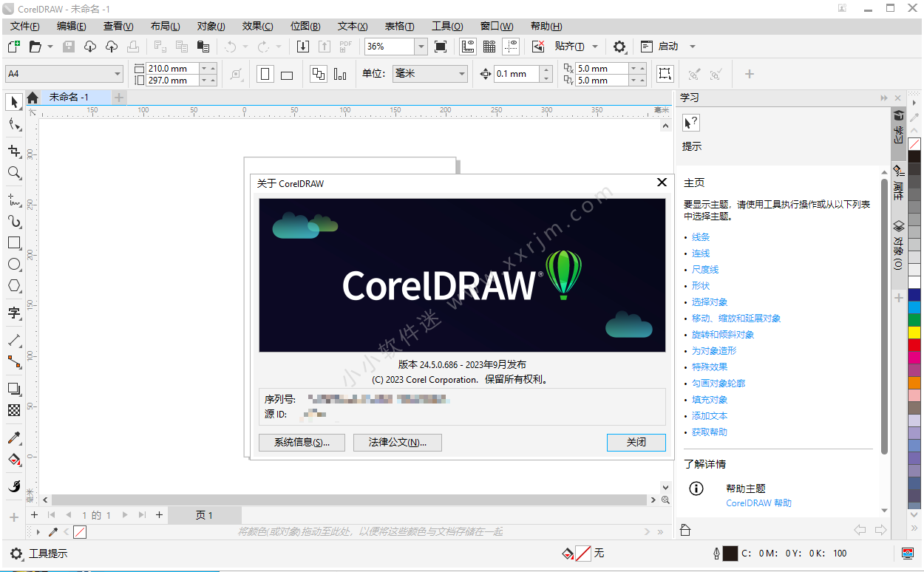
Task: Open the zoom level 36% dropdown
Action: [x=421, y=47]
